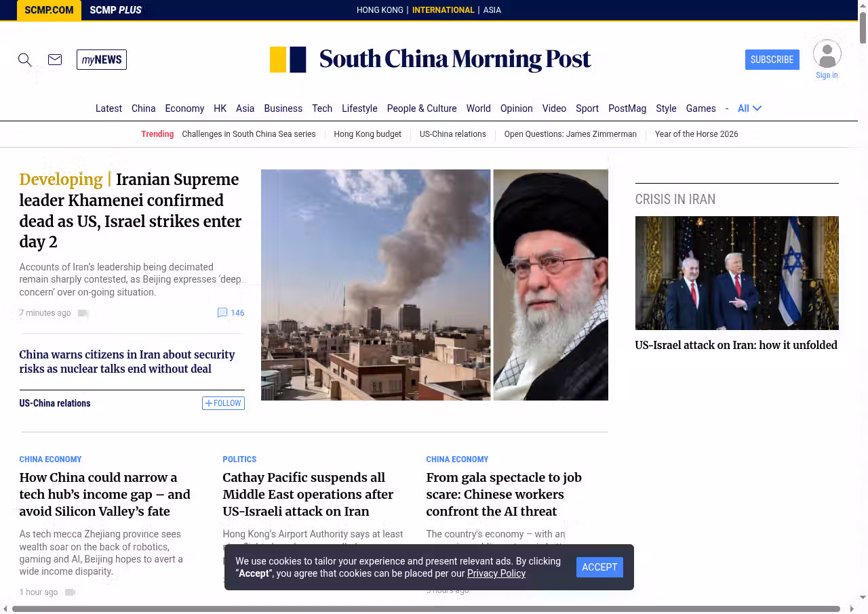The width and height of the screenshot is (868, 614).
Task: Click video camera icon beside 7 minutes ago
Action: pos(83,313)
